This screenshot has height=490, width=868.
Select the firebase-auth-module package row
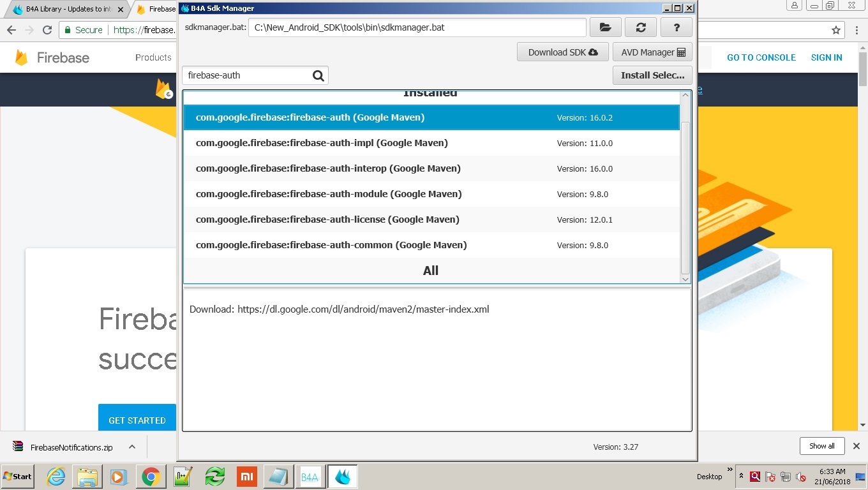[431, 194]
